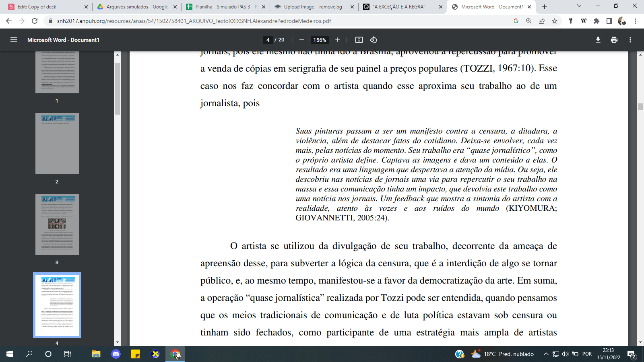Viewport: 644px width, 362px height.
Task: Click the thumbnail panel scrollbar
Action: coord(117,88)
